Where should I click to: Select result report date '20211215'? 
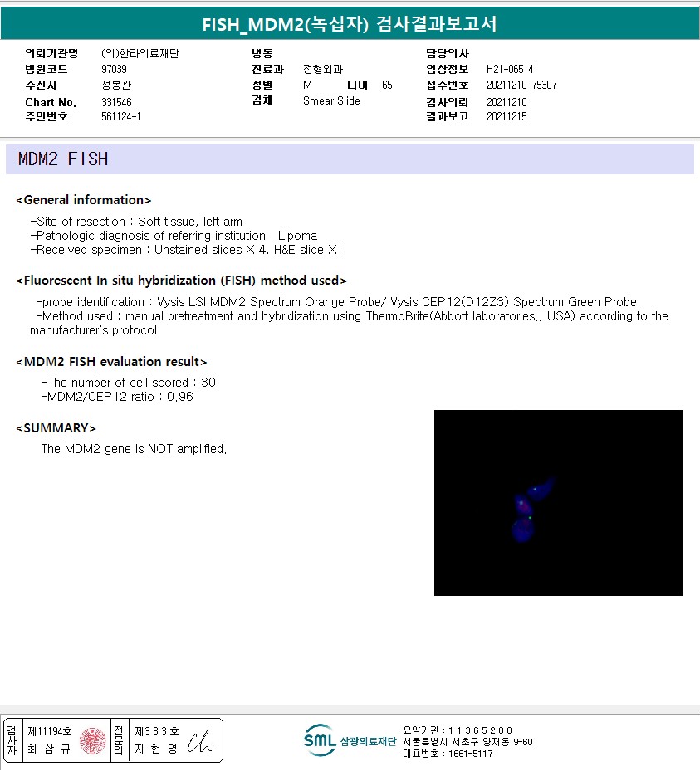click(x=507, y=116)
